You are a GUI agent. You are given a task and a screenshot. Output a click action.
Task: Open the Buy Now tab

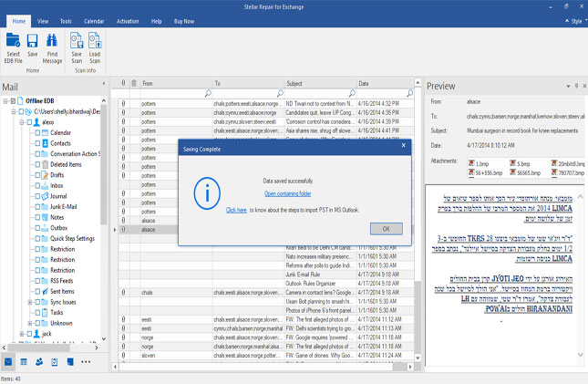pos(184,21)
